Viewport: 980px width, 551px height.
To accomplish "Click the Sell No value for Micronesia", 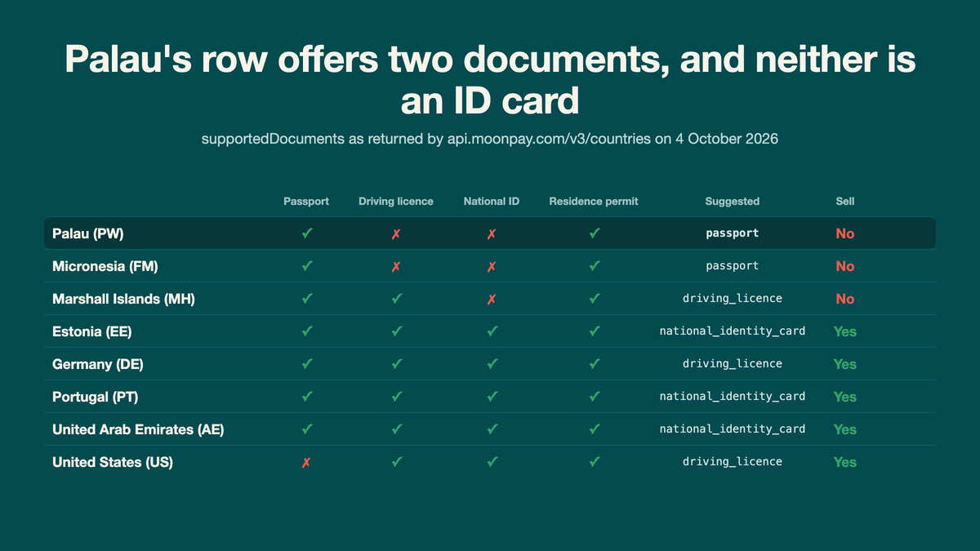I will [x=845, y=266].
